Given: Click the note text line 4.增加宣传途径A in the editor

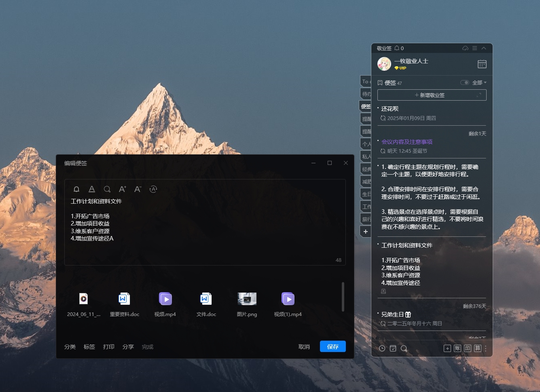Looking at the screenshot, I should (x=92, y=238).
